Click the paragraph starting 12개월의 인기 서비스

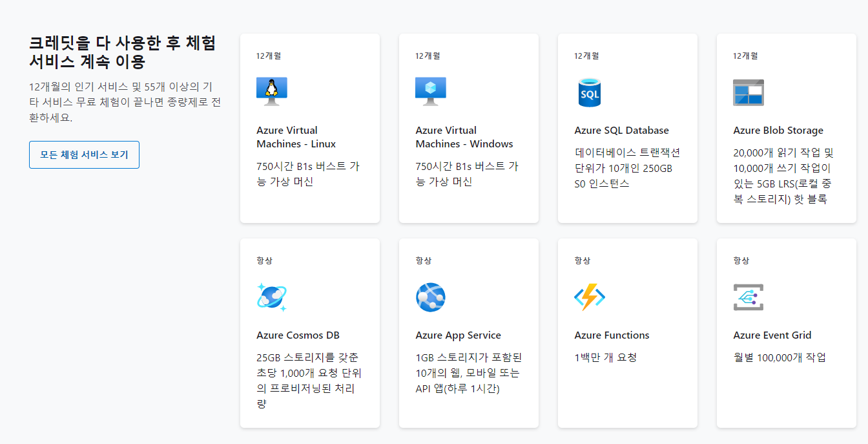click(x=125, y=102)
